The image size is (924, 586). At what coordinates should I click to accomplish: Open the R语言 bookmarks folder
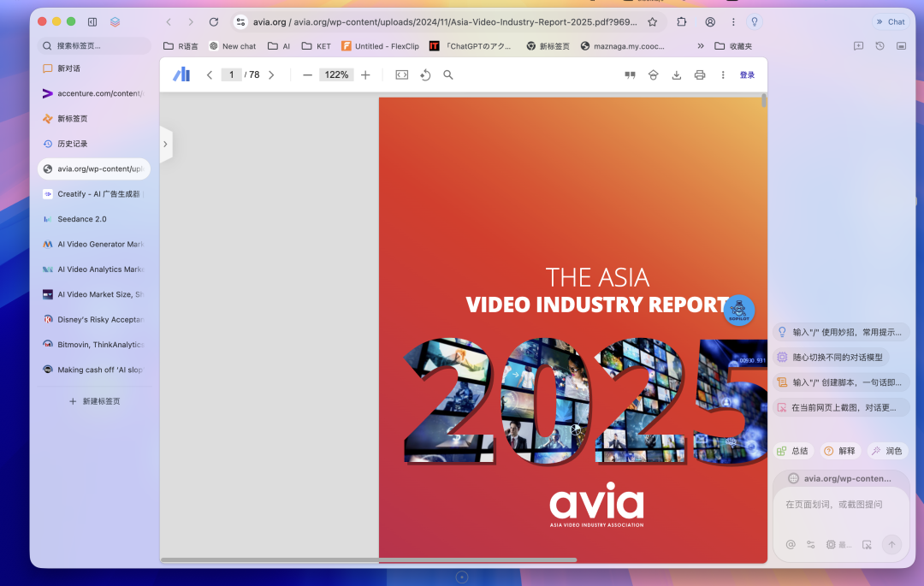click(x=181, y=46)
